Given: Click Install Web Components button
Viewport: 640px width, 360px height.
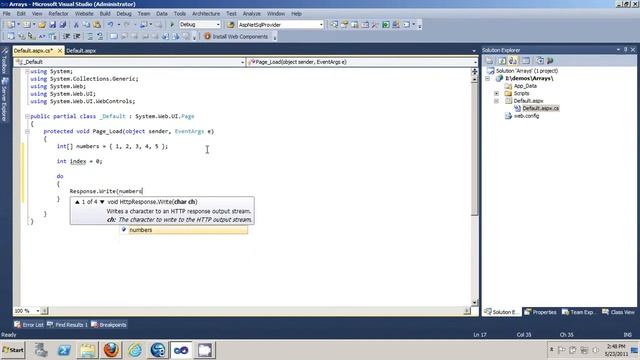Looking at the screenshot, I should (x=236, y=37).
